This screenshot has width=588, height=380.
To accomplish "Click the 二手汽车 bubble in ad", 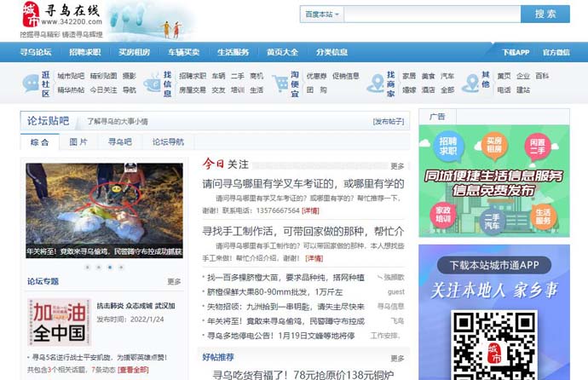I will pyautogui.click(x=492, y=222).
